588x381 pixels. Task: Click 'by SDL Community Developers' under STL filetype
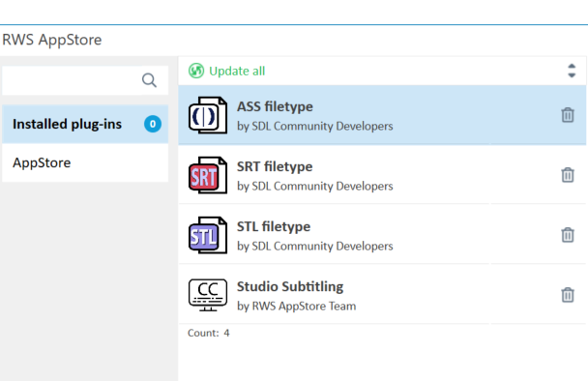(315, 246)
